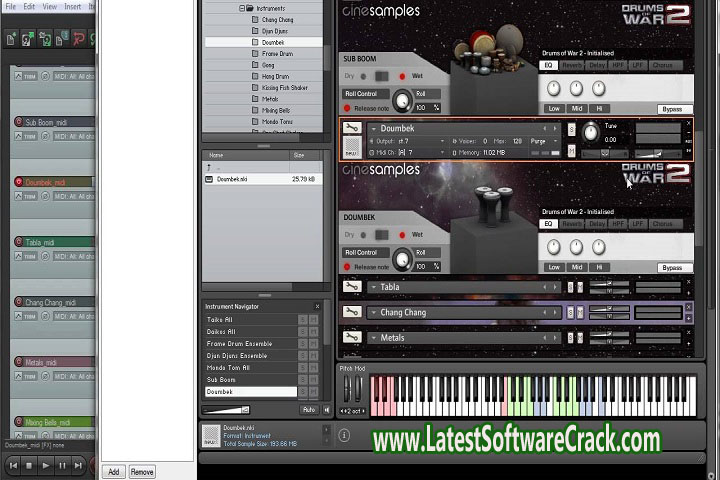Click the speaker audition icon beside Auto
Viewport: 720px width, 480px height.
pyautogui.click(x=326, y=410)
